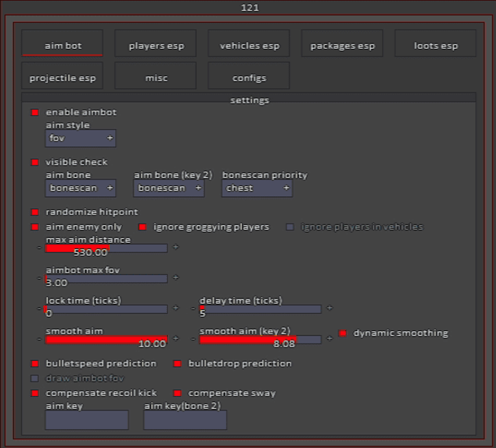Click the smooth aim (key 2) slider
The height and width of the screenshot is (448, 496).
tap(259, 339)
